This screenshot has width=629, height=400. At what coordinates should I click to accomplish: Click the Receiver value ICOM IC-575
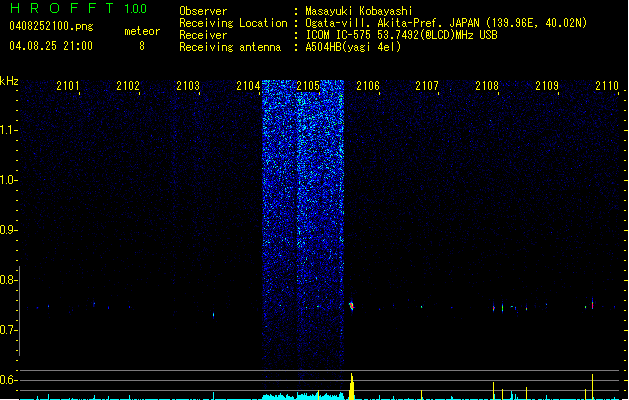pyautogui.click(x=339, y=35)
